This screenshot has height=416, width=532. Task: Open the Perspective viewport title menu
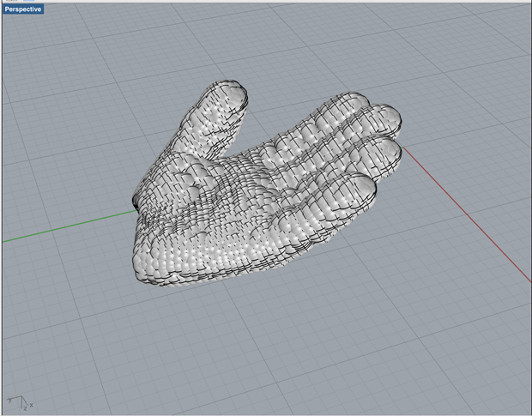23,9
